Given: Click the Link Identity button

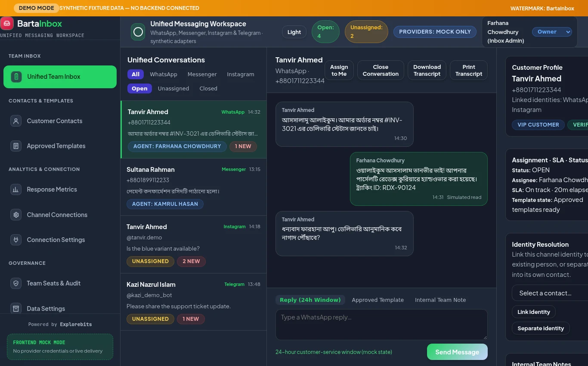Looking at the screenshot, I should click(534, 312).
